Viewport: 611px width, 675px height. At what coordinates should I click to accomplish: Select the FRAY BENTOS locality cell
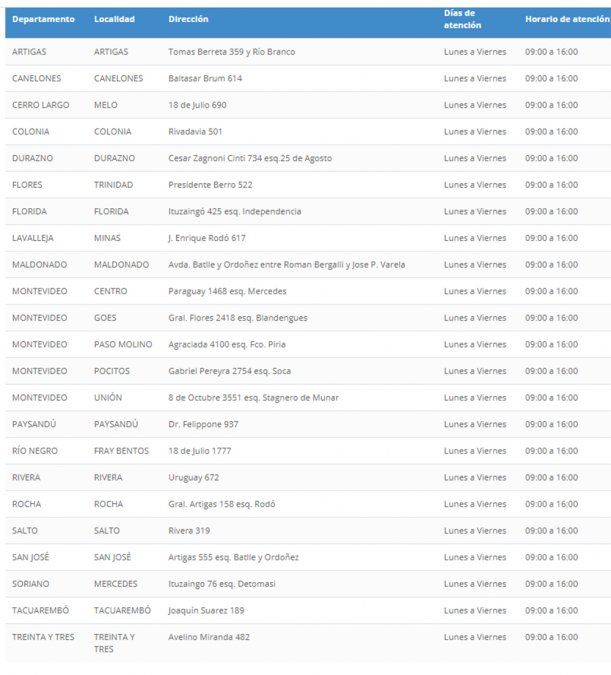pyautogui.click(x=122, y=451)
